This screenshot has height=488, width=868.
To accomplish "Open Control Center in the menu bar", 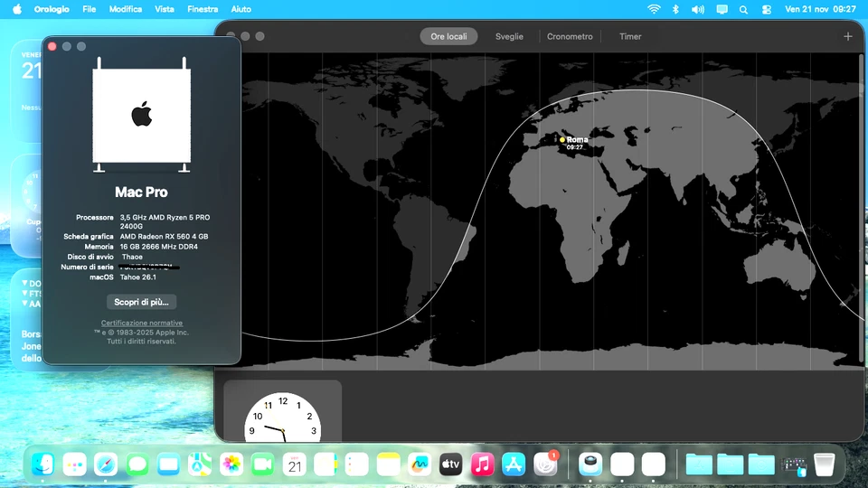I will [x=767, y=9].
